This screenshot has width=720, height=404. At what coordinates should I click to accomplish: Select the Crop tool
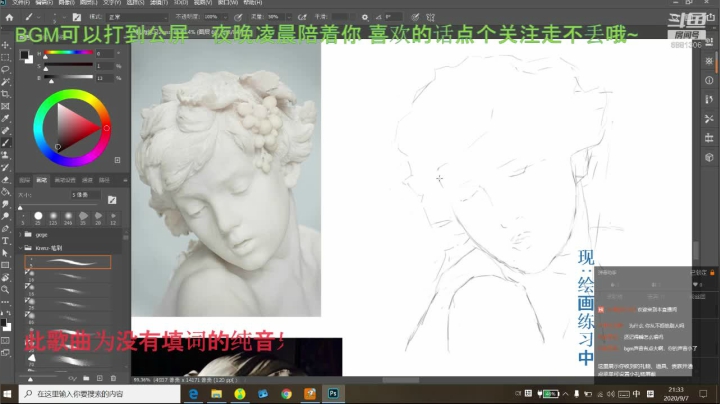point(6,94)
